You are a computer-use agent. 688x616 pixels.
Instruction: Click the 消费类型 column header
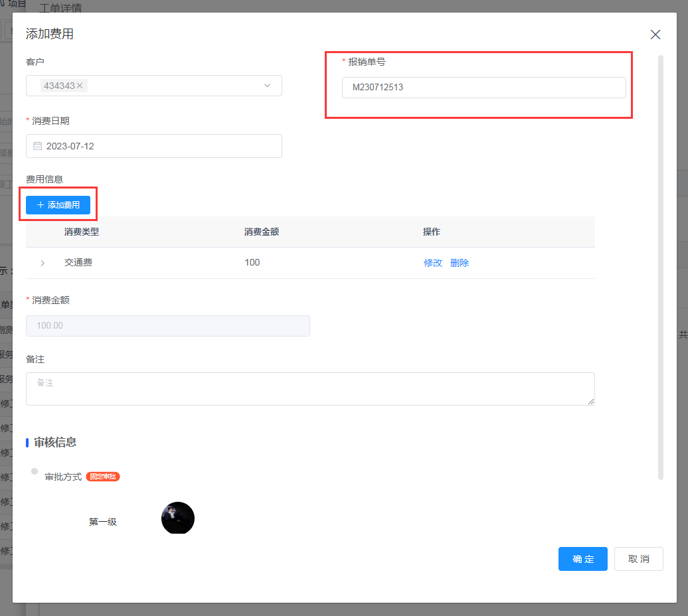tap(82, 232)
